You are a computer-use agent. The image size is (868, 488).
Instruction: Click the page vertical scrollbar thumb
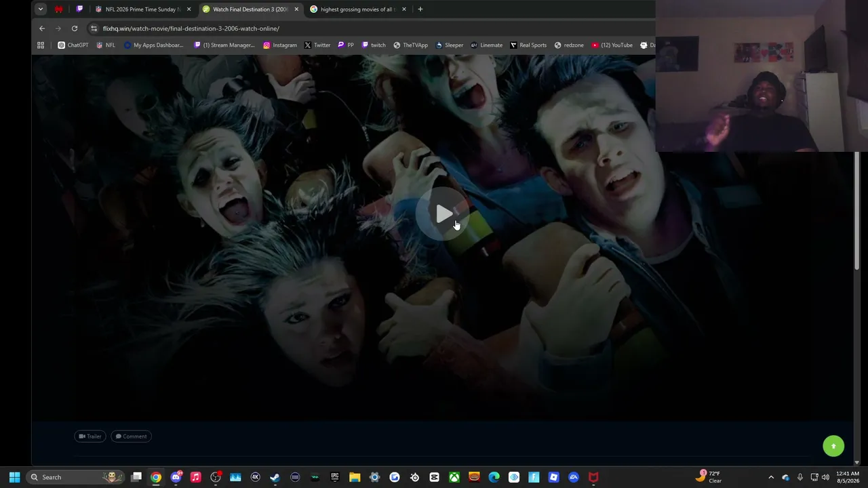pyautogui.click(x=856, y=210)
